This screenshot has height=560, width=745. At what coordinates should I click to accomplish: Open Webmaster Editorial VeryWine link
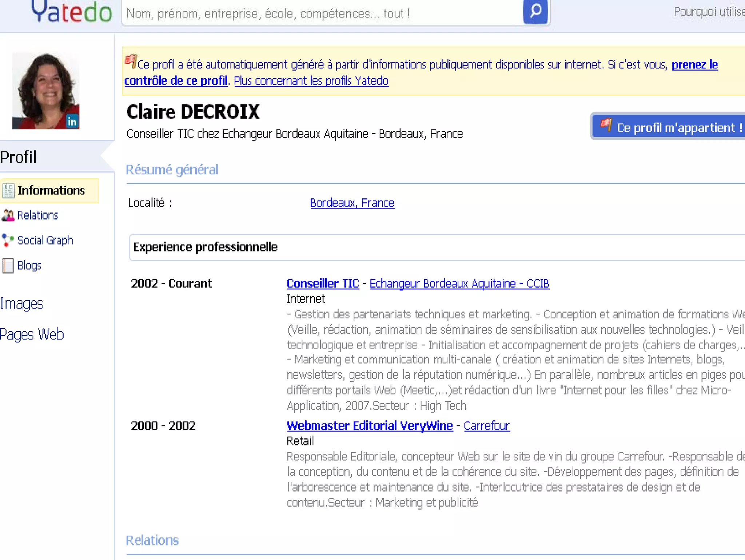click(370, 426)
